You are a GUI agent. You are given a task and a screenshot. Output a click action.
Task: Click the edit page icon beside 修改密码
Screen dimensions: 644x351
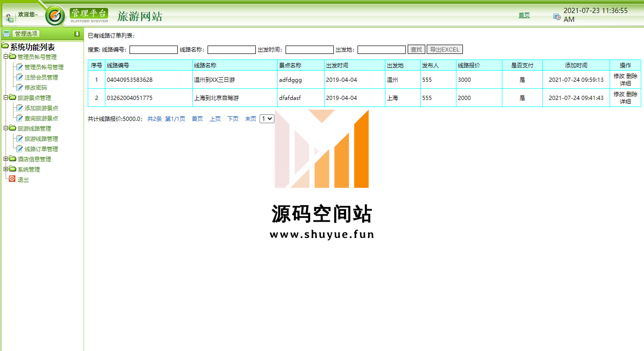coord(20,87)
